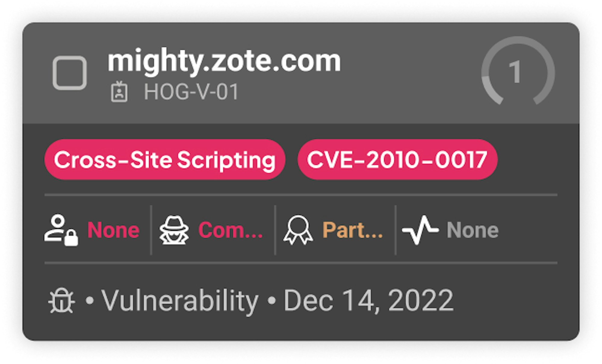Image resolution: width=602 pixels, height=364 pixels.
Task: Click the heartbeat pulse icon
Action: pyautogui.click(x=420, y=230)
